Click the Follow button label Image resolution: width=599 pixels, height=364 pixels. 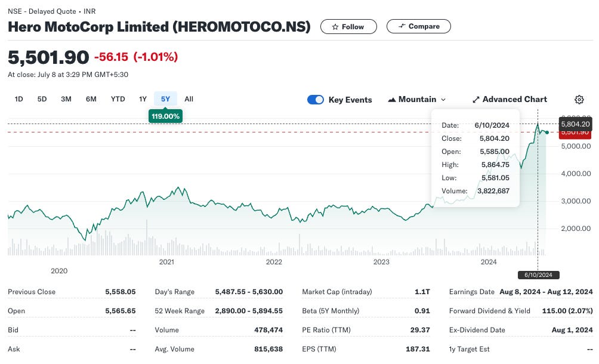(353, 27)
